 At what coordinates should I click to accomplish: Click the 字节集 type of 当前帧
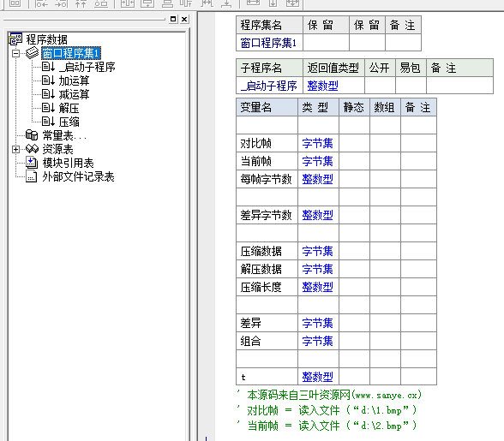pyautogui.click(x=317, y=161)
